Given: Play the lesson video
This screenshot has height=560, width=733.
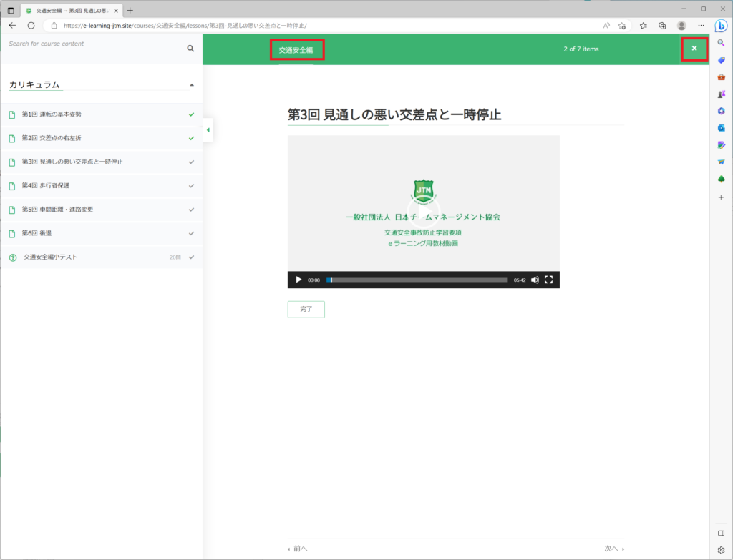Looking at the screenshot, I should [298, 280].
